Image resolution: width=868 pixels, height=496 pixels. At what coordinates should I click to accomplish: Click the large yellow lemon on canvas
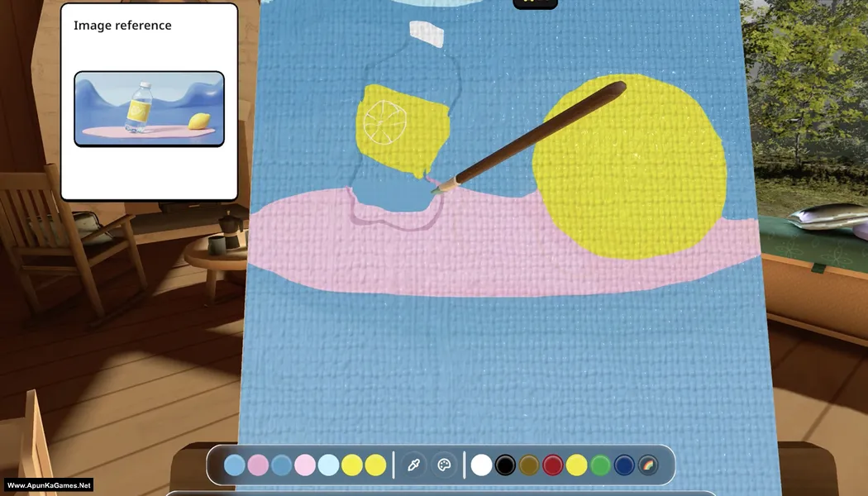[629, 166]
